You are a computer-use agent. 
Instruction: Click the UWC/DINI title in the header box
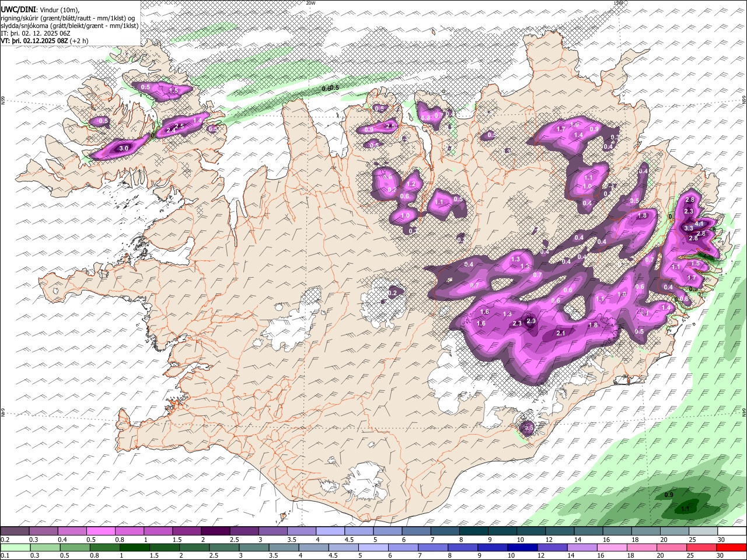18,10
